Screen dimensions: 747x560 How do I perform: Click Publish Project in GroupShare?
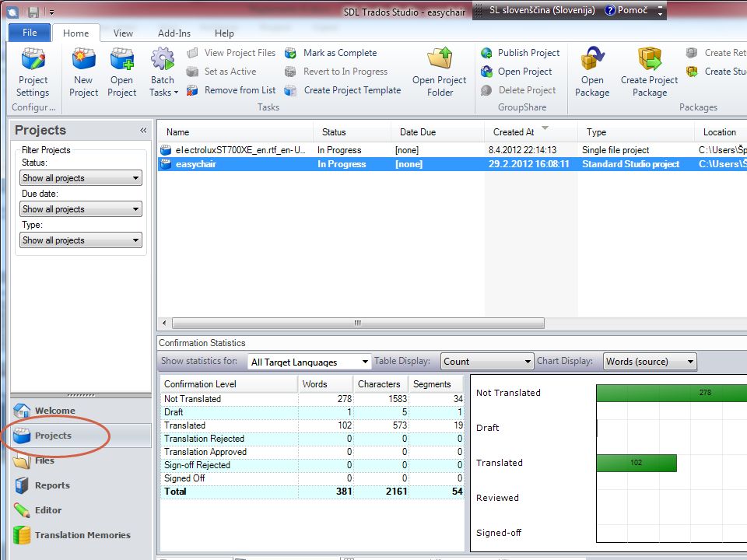tap(521, 53)
